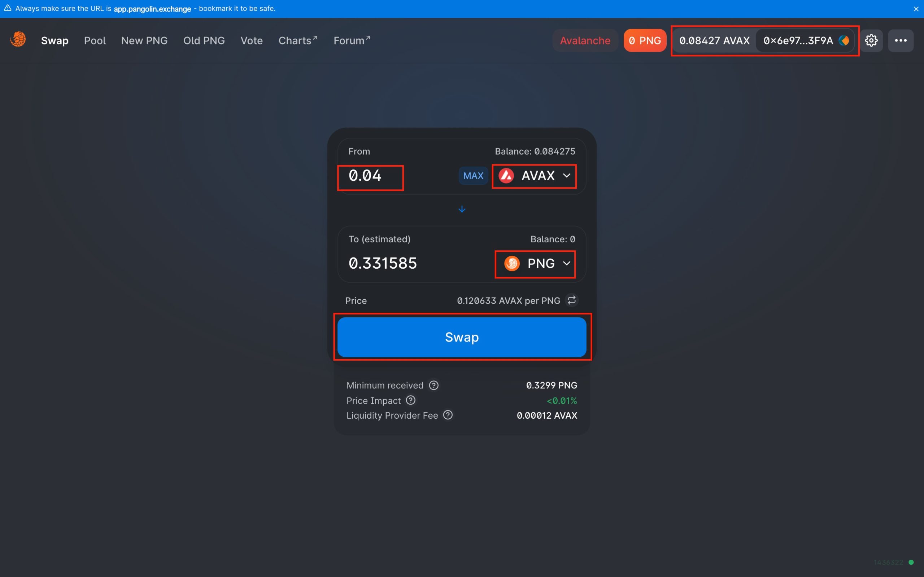Open the three-dots more menu
The image size is (924, 577).
coord(900,40)
